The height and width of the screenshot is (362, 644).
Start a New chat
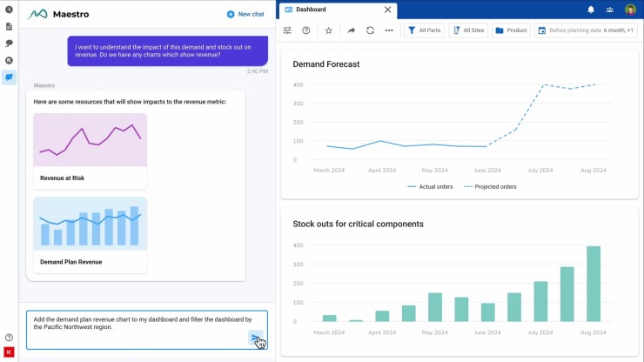coord(245,14)
